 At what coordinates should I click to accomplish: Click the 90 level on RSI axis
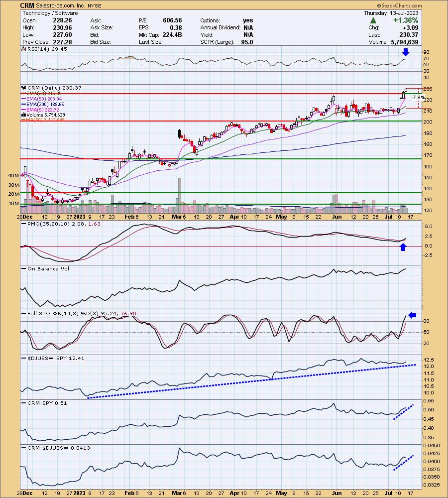pos(427,52)
